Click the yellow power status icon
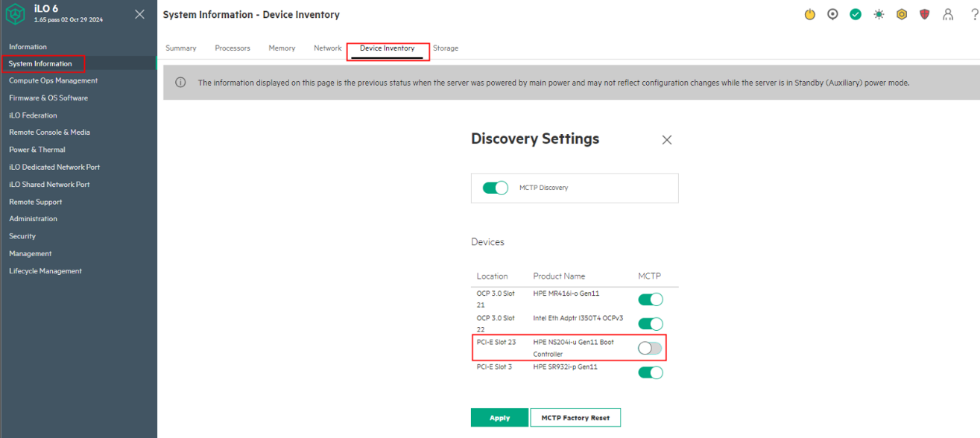 pyautogui.click(x=810, y=14)
